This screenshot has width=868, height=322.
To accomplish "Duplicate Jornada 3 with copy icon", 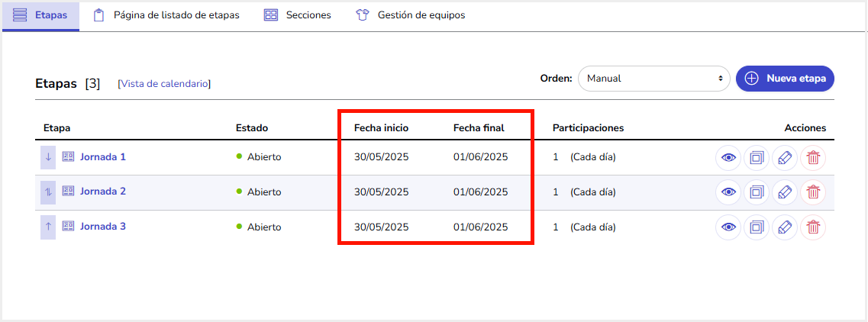I will point(757,227).
